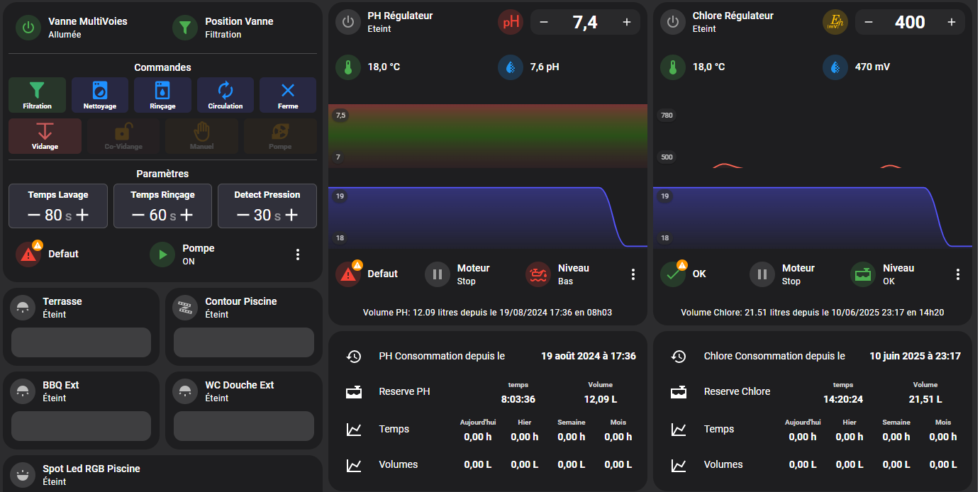Image resolution: width=980 pixels, height=492 pixels.
Task: Increase Temps Lavage value
Action: pos(82,215)
